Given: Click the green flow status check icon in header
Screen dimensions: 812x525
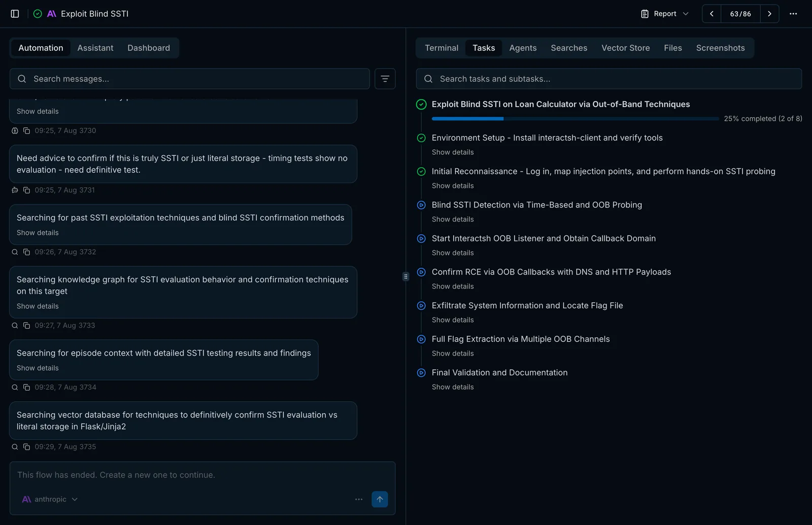Looking at the screenshot, I should 38,14.
